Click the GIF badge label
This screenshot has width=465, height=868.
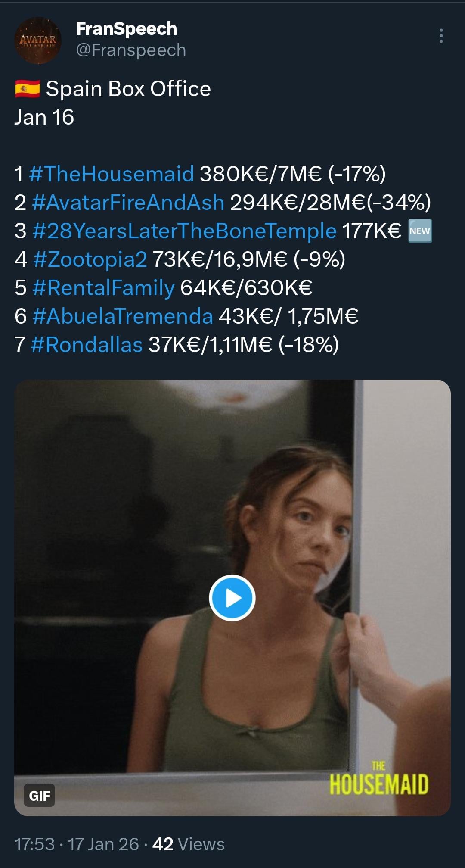39,795
